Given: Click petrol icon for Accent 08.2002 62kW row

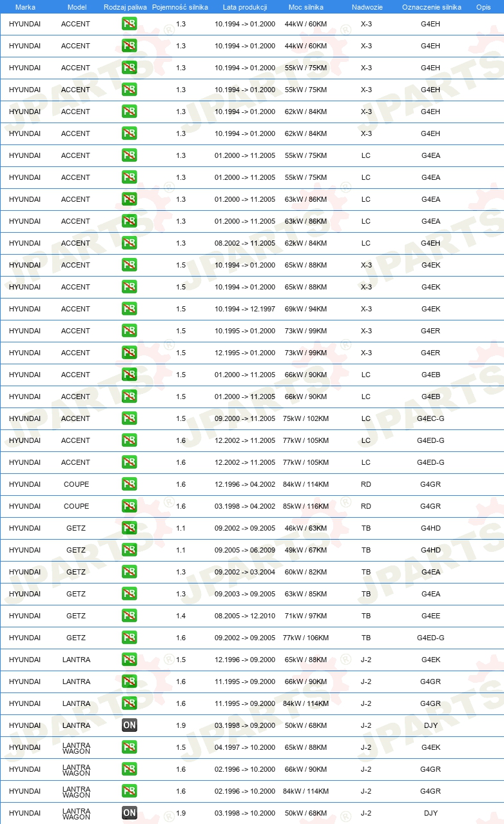Looking at the screenshot, I should tap(130, 243).
